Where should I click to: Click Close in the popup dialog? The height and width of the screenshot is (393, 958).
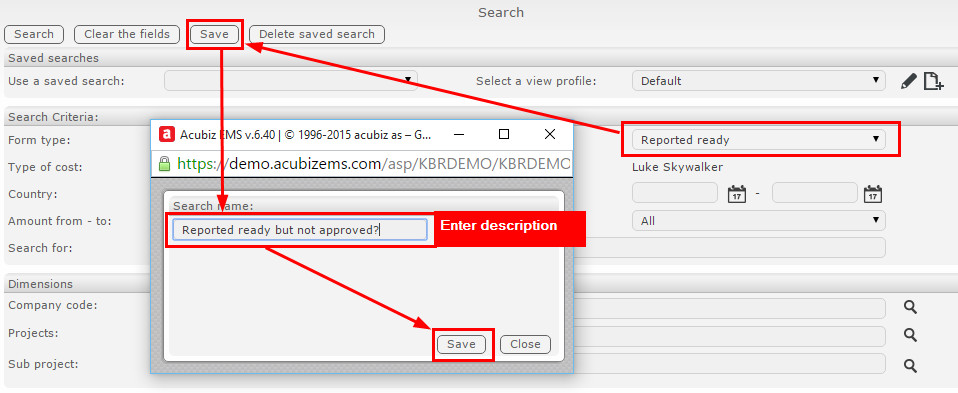(x=525, y=345)
